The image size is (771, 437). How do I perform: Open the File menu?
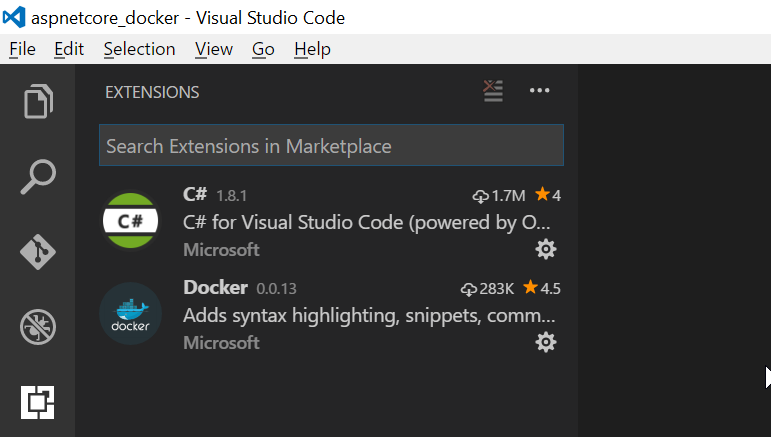pos(23,49)
